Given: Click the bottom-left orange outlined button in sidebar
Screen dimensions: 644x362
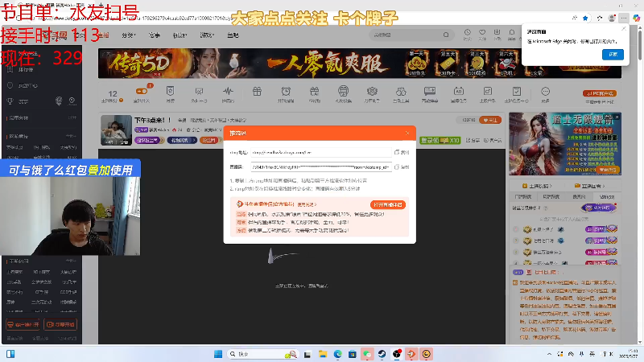Looking at the screenshot, I should [23, 324].
